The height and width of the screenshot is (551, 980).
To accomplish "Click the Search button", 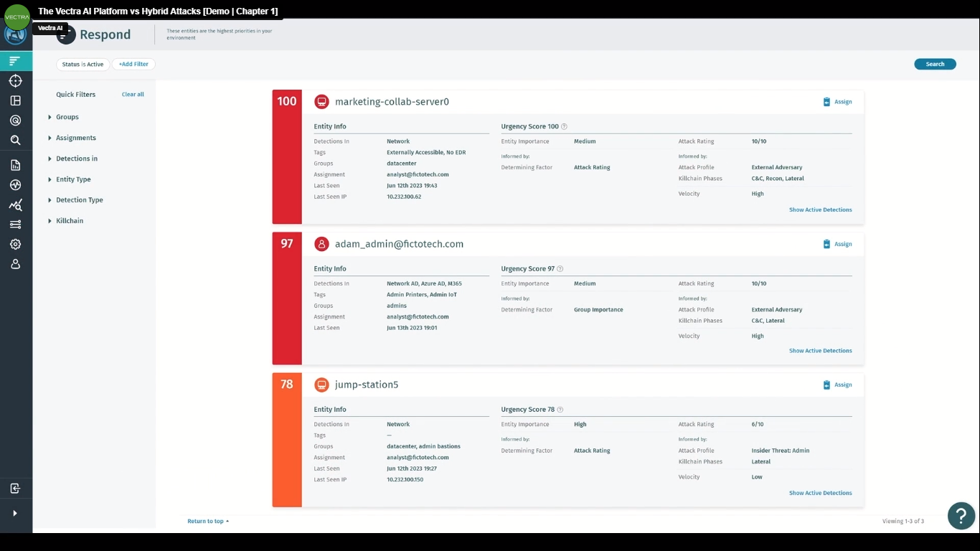I will coord(935,64).
